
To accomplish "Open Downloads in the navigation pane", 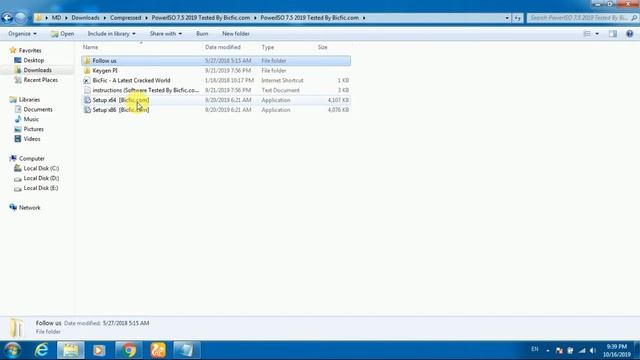I will [38, 70].
